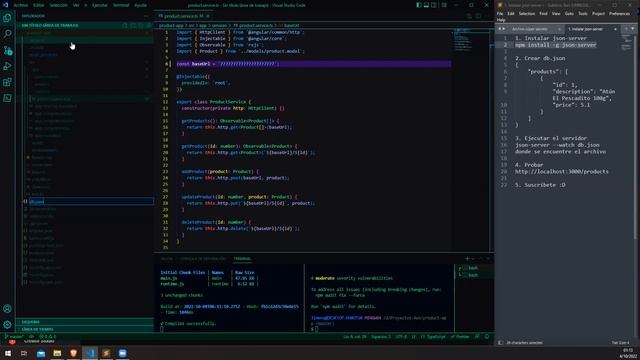Select the first bash terminal in the list

(473, 268)
